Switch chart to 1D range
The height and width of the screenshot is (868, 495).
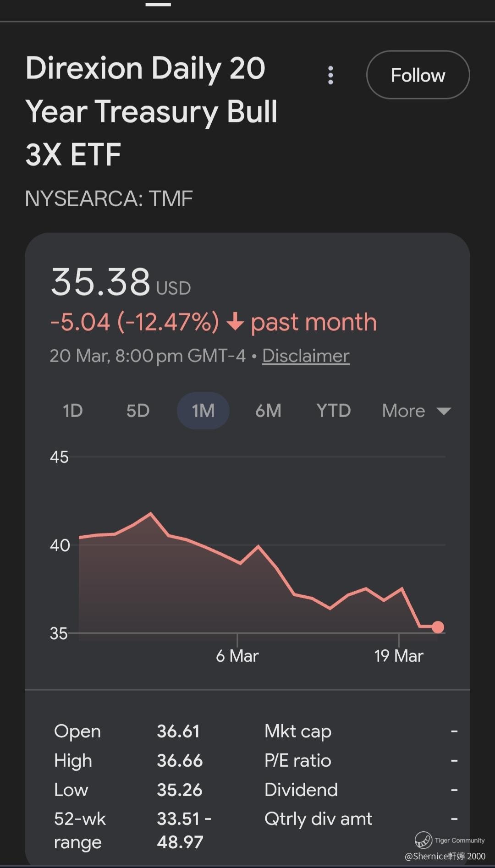coord(73,411)
